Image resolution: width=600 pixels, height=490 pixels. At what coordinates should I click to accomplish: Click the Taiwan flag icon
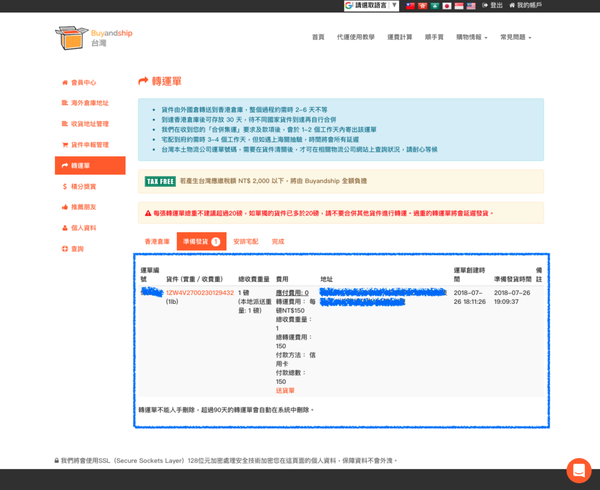(x=411, y=6)
